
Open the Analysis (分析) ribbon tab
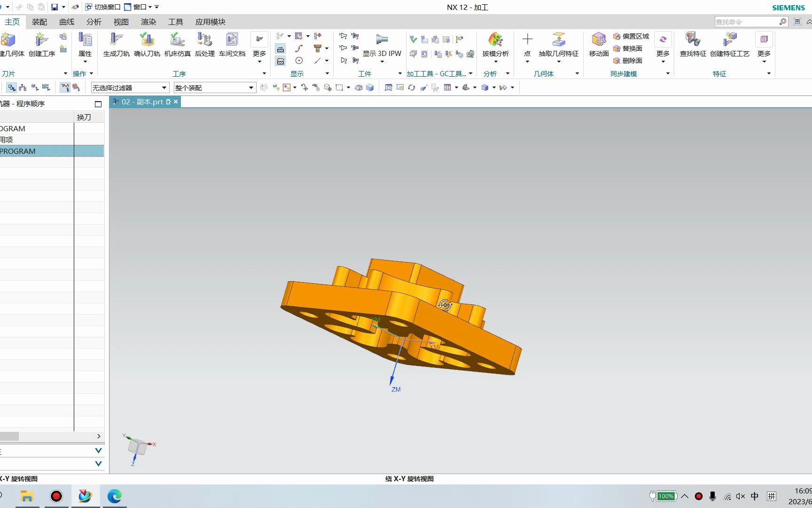point(94,22)
